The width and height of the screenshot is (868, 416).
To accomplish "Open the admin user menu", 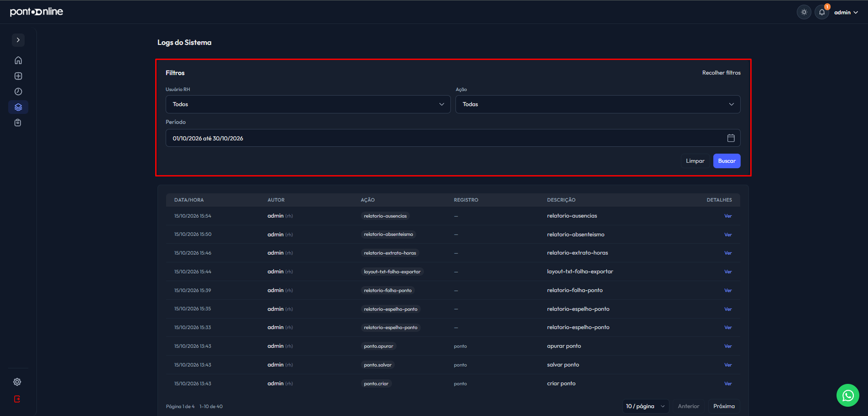I will click(x=846, y=12).
